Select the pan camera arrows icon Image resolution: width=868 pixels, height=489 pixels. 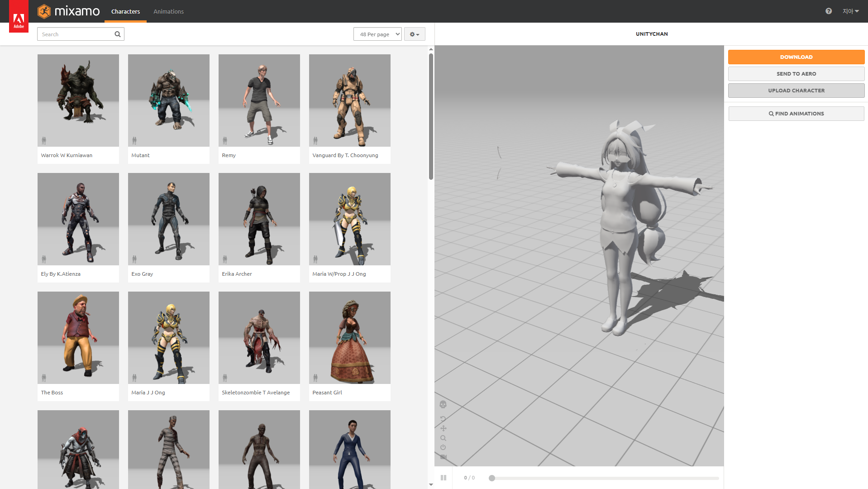point(443,428)
